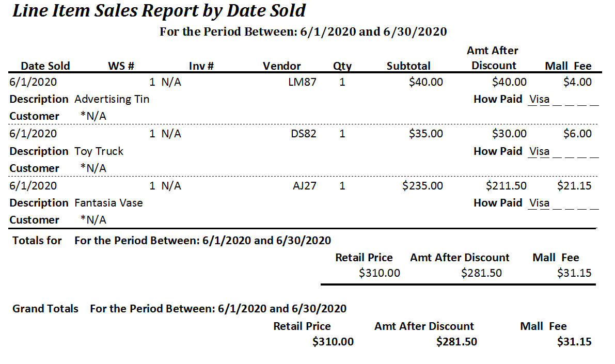Viewport: 615px width, 364px height.
Task: Click the bold $310.00 grand total retail price
Action: click(x=333, y=342)
